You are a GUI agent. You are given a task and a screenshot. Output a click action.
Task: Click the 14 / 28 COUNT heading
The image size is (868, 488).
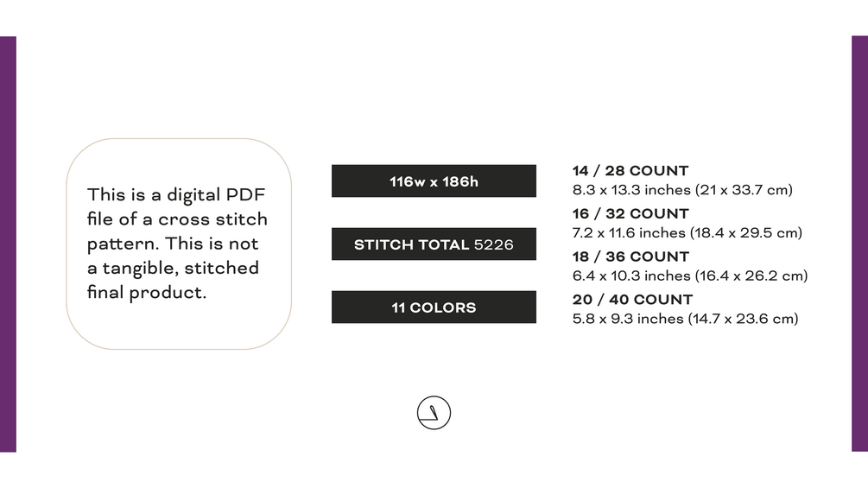coord(630,170)
